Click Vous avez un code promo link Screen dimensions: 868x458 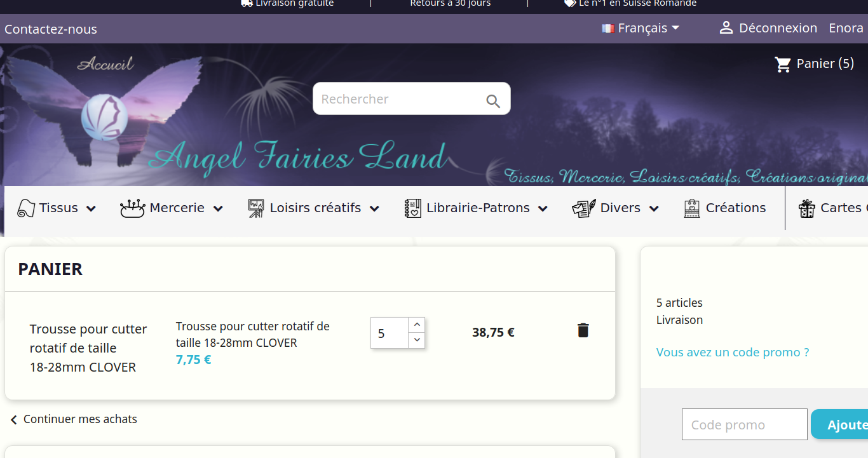tap(733, 352)
